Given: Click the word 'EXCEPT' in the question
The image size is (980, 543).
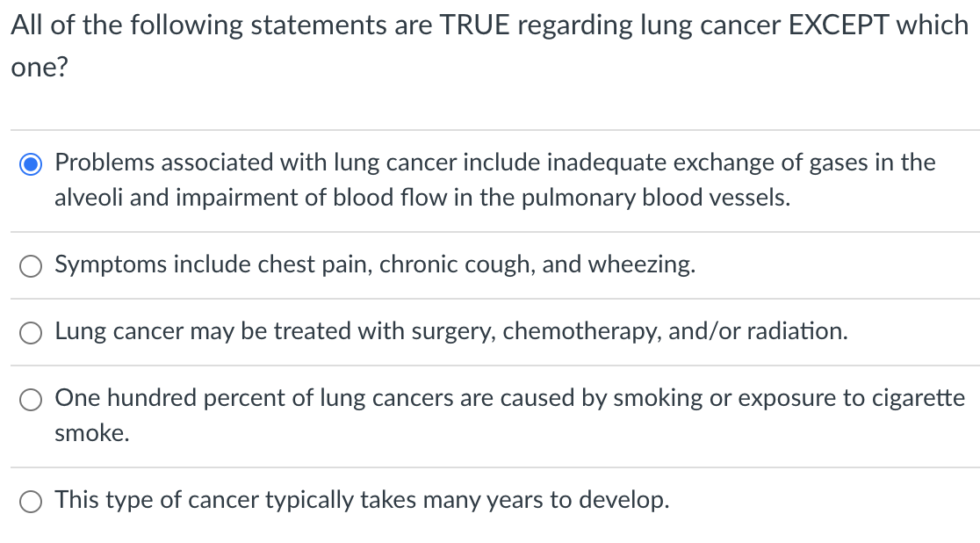Looking at the screenshot, I should tap(839, 25).
